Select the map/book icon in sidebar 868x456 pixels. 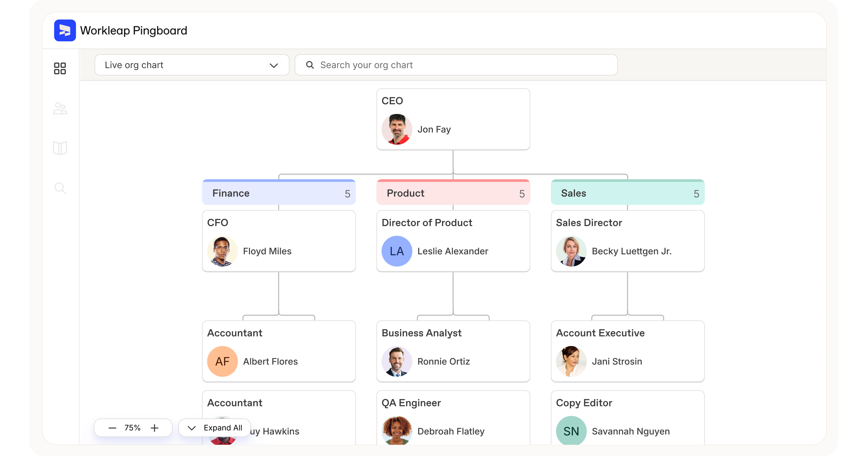coord(60,148)
